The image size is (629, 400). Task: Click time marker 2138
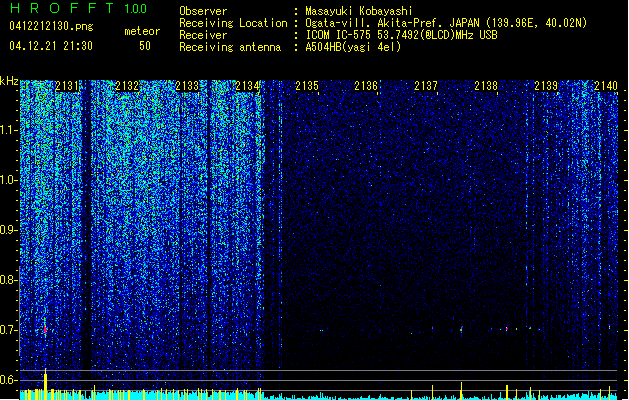pos(486,86)
